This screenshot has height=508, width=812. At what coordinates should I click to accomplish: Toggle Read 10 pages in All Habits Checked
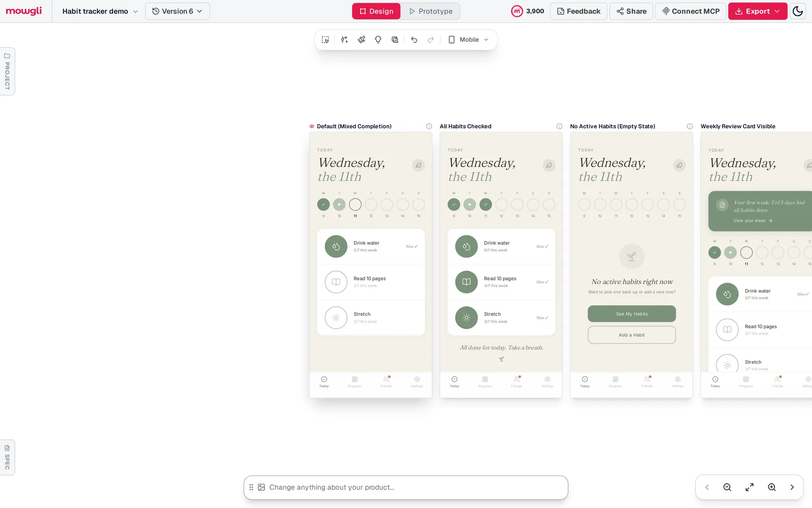point(466,282)
